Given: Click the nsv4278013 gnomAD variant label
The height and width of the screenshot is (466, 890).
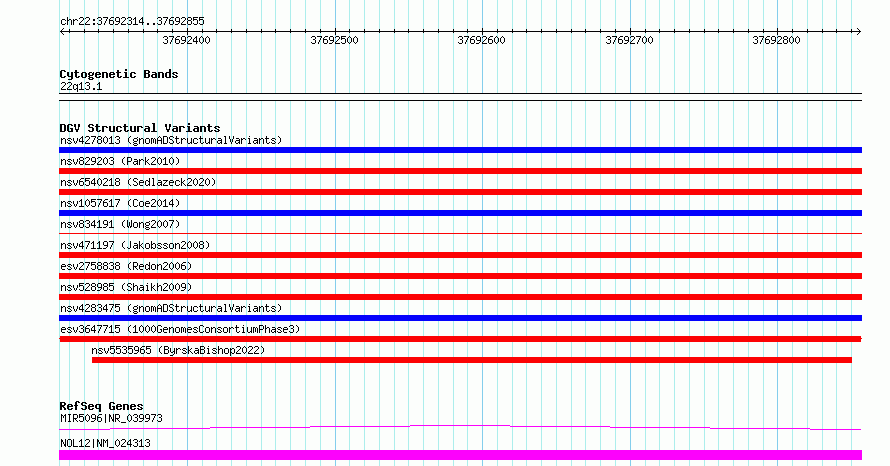Looking at the screenshot, I should pyautogui.click(x=171, y=140).
